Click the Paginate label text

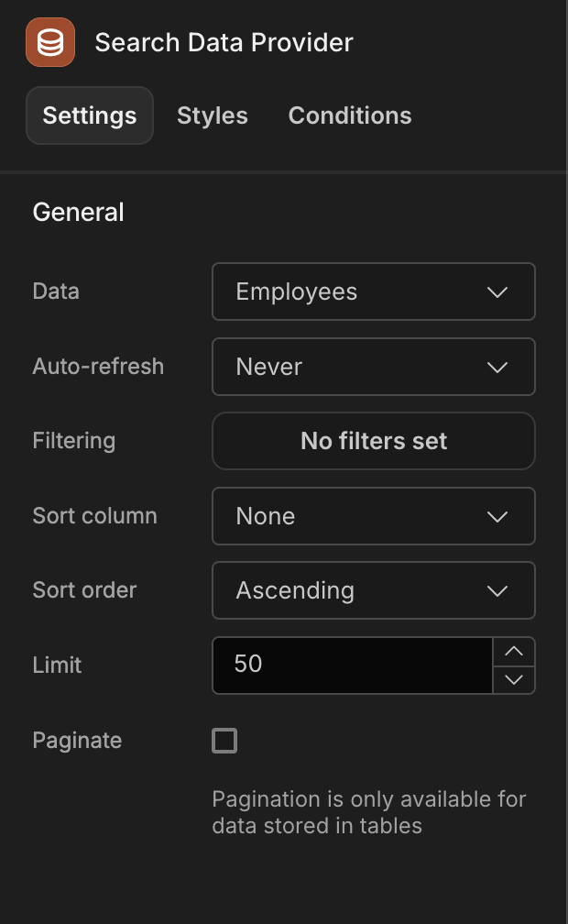pyautogui.click(x=77, y=741)
